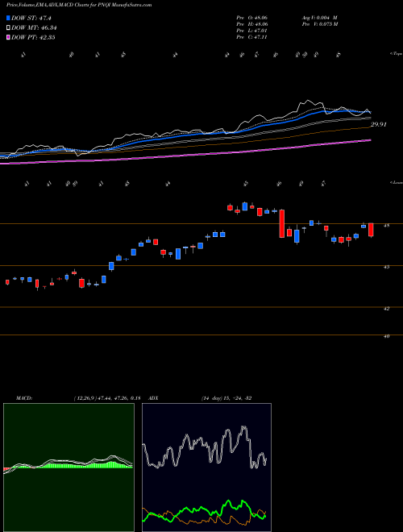Click the tall red candlestick that drops from the highs
Image resolution: width=403 pixels, height=532 pixels.
[281, 223]
